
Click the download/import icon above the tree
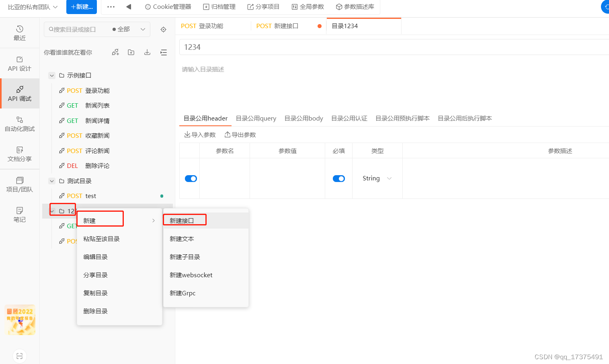click(147, 52)
